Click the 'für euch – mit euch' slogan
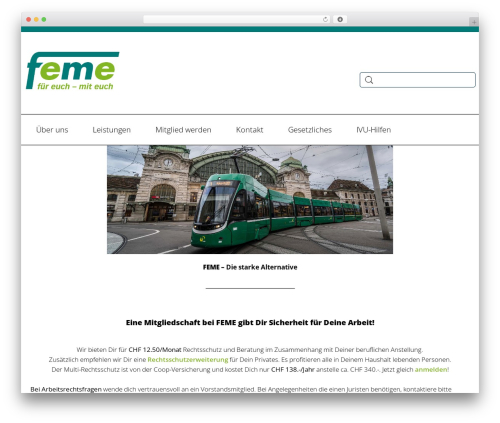This screenshot has width=500, height=423. click(x=75, y=86)
